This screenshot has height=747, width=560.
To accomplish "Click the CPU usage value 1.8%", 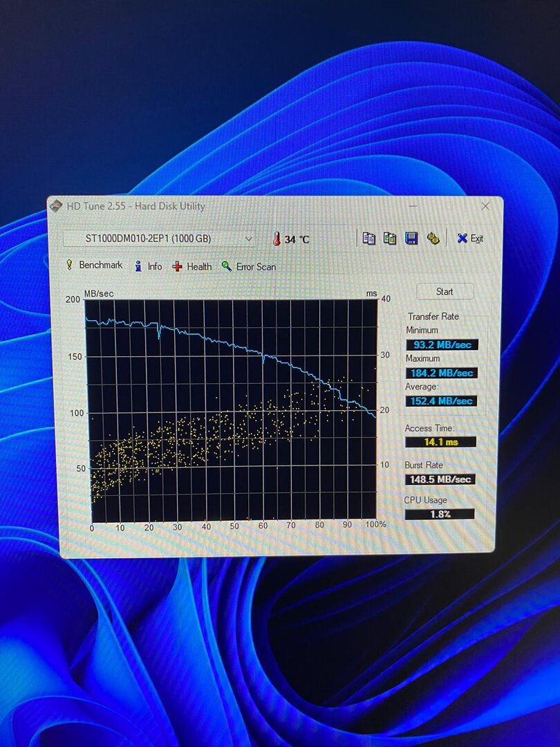I will click(x=440, y=514).
